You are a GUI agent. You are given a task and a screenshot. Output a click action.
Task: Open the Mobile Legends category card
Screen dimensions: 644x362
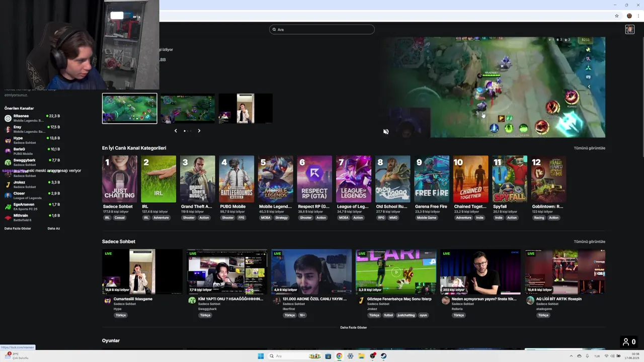click(x=275, y=179)
